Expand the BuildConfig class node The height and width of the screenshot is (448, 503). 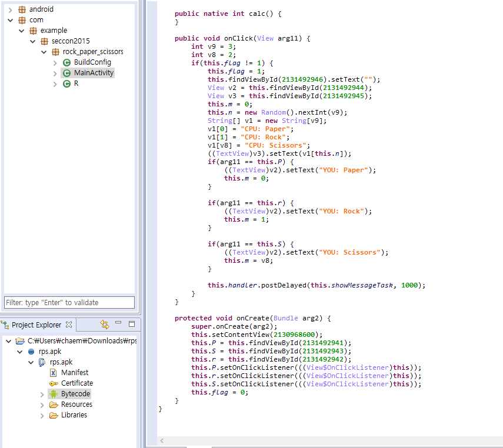55,63
